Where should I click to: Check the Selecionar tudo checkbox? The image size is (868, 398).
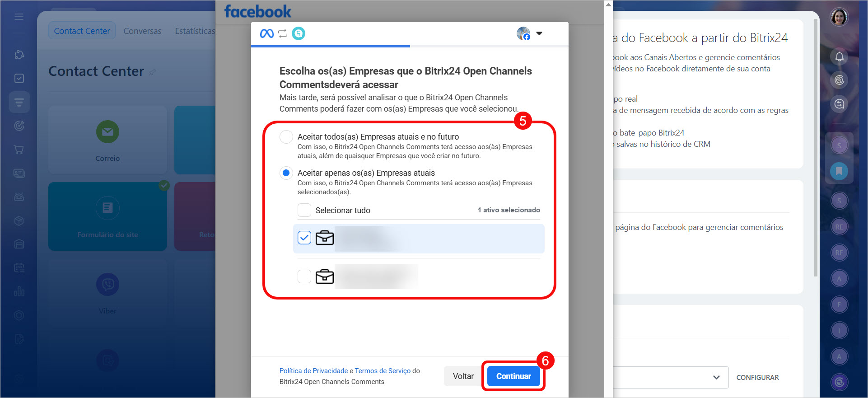pos(304,210)
